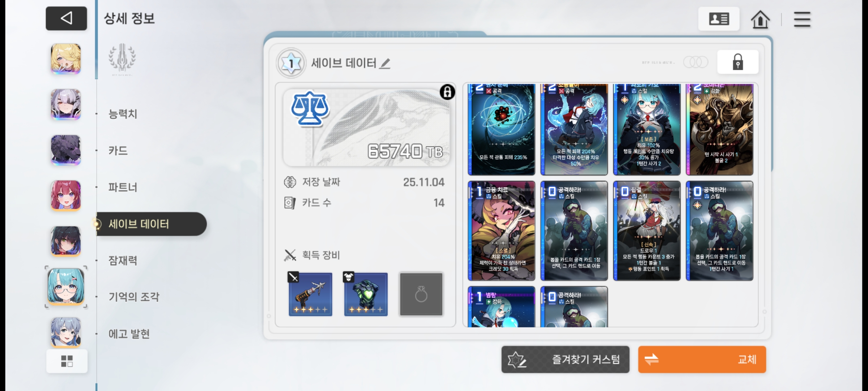Click the 즐겨찾기 커스텀 button
This screenshot has height=391, width=868.
pyautogui.click(x=565, y=360)
